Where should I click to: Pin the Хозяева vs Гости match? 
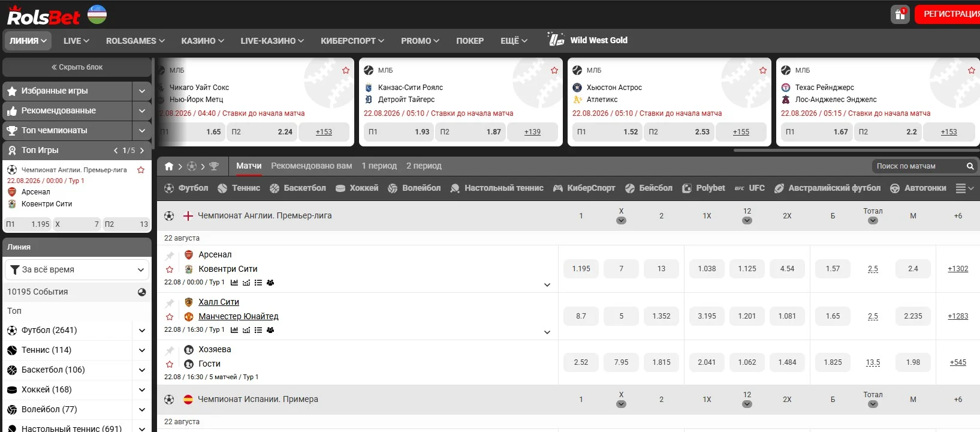170,350
